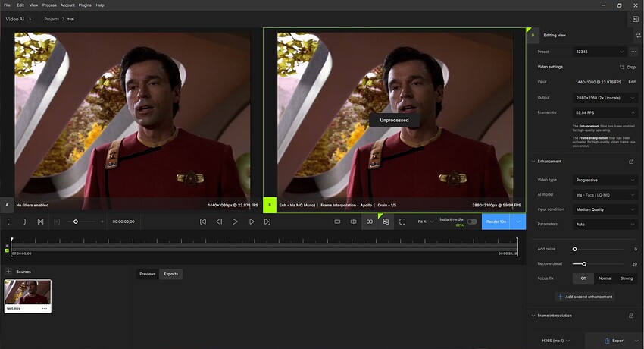Collapse the Enhancement section
Image resolution: width=644 pixels, height=349 pixels.
[x=533, y=161]
